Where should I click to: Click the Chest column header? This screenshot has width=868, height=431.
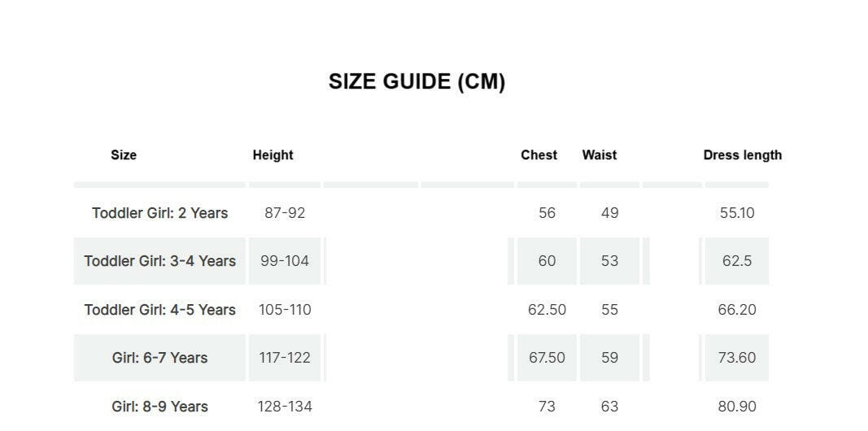[x=539, y=155]
